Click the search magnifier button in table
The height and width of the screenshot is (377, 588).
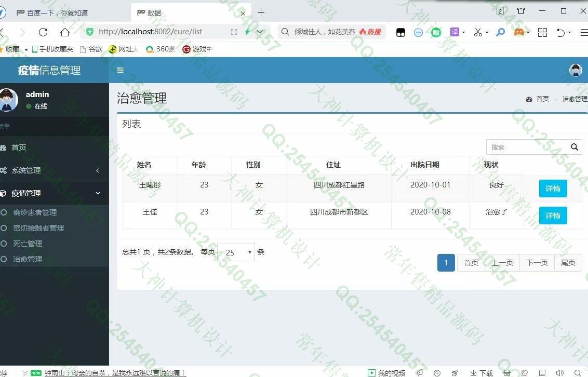click(574, 147)
